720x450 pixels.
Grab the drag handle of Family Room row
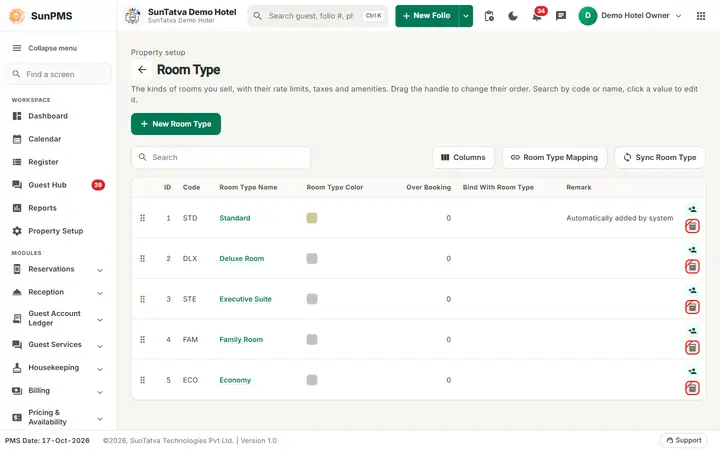point(142,339)
